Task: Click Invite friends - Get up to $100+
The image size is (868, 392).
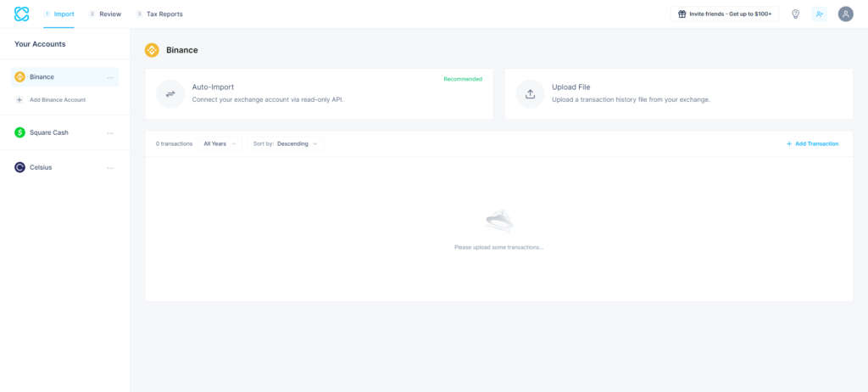Action: click(x=725, y=14)
